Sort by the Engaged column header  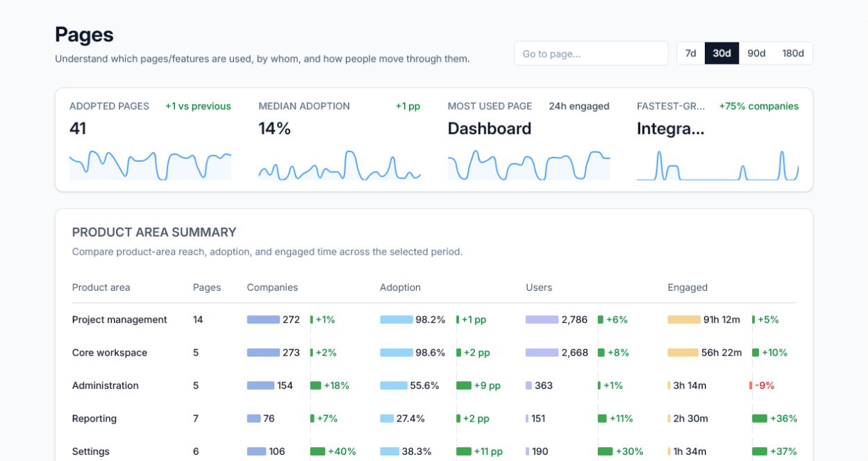click(687, 287)
